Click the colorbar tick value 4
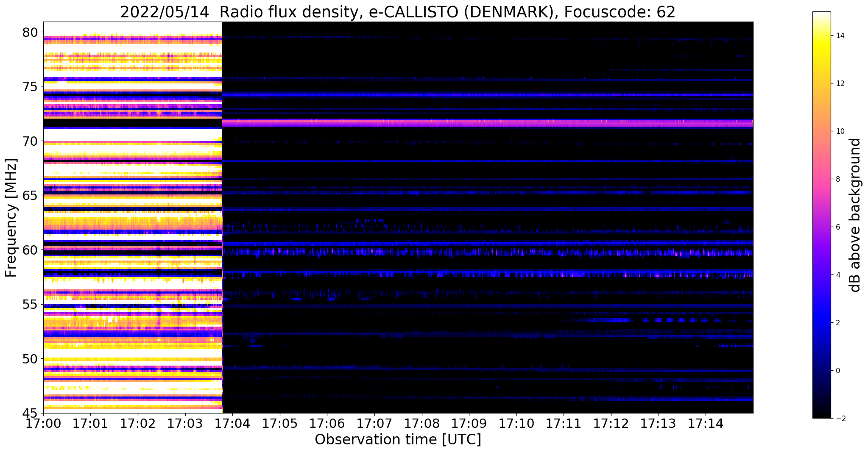868x452 pixels. point(837,275)
